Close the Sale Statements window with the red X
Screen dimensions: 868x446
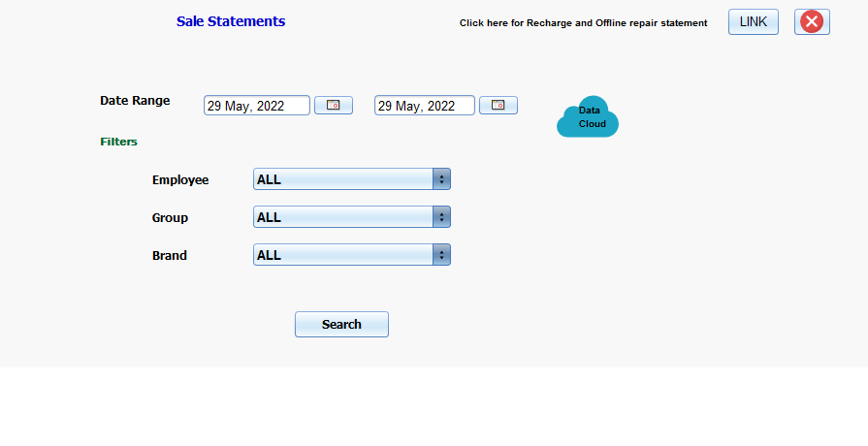pos(812,22)
